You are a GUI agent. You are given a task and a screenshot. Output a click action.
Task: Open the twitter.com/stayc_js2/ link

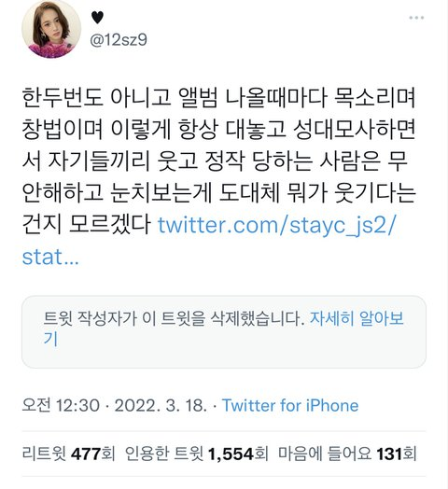[276, 225]
